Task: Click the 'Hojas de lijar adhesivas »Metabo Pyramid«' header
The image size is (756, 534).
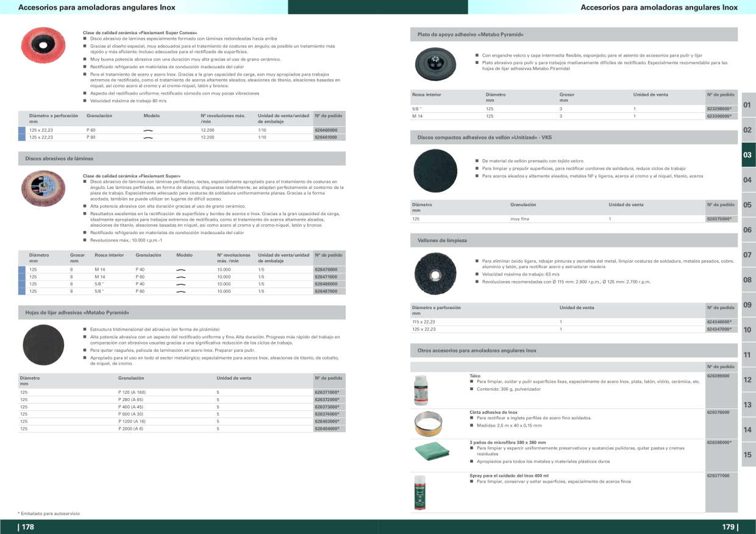Action: click(182, 312)
